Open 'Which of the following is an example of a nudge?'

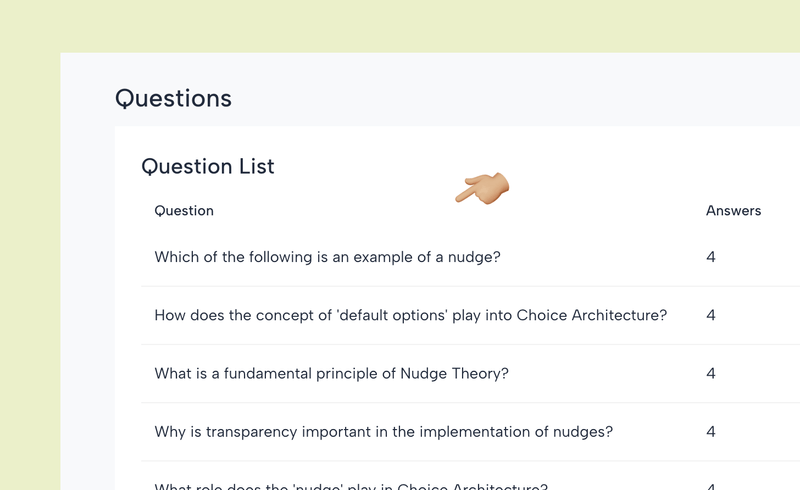[327, 257]
